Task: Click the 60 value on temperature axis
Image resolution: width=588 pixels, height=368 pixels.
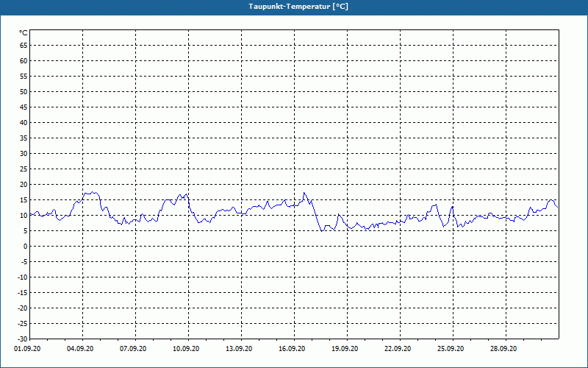Action: point(24,61)
